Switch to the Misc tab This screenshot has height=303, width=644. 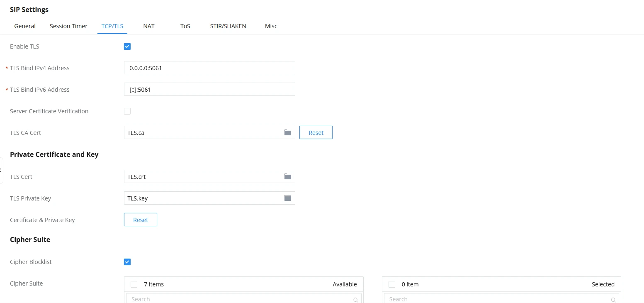coord(271,26)
